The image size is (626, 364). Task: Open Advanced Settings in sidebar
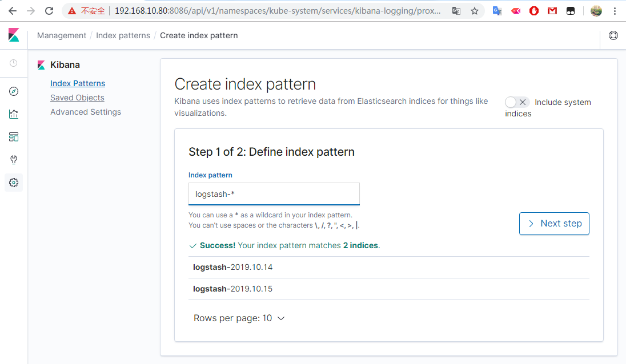86,112
